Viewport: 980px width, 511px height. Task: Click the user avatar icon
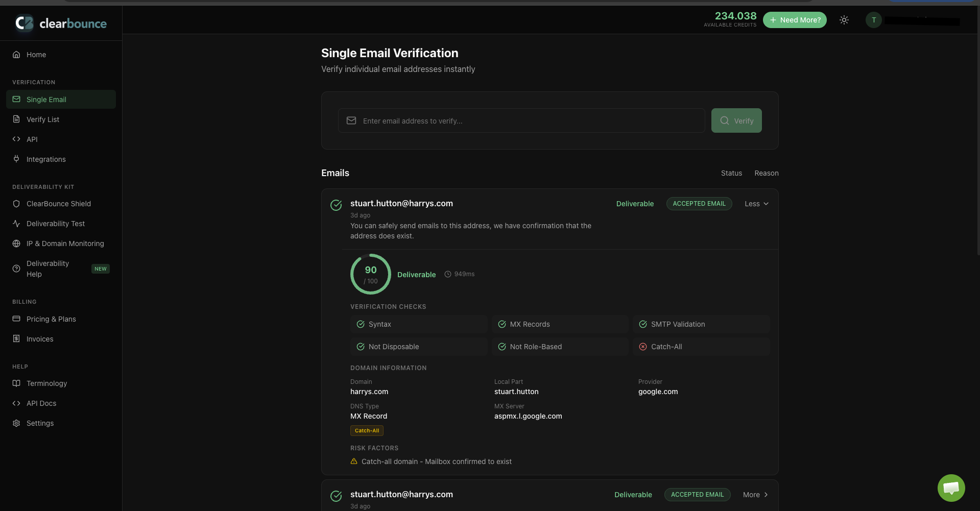click(874, 20)
